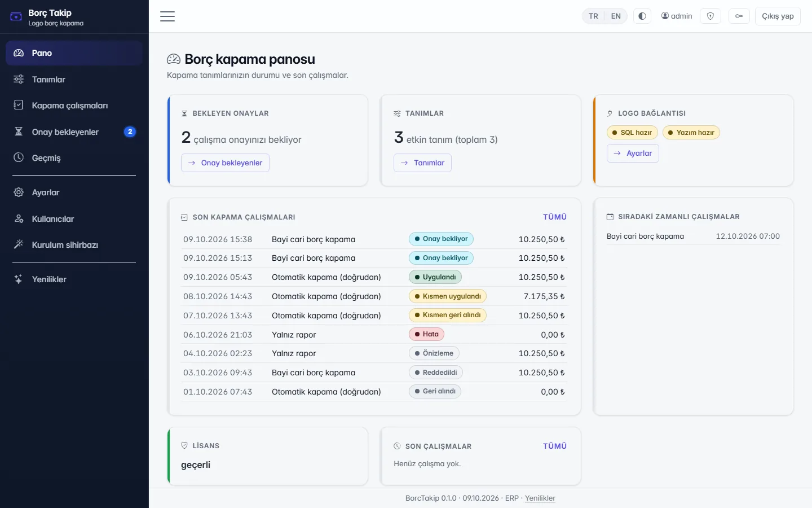This screenshot has width=812, height=508.
Task: Switch language to TR
Action: (593, 16)
